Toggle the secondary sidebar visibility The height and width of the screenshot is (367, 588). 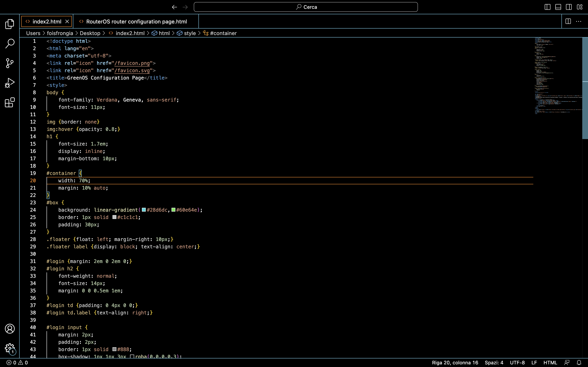[x=569, y=7]
